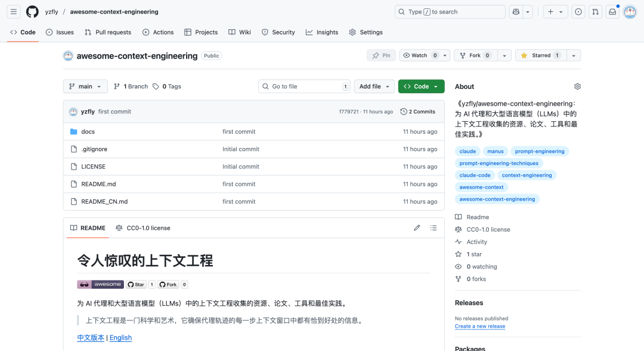Open repository Settings tab

click(366, 32)
